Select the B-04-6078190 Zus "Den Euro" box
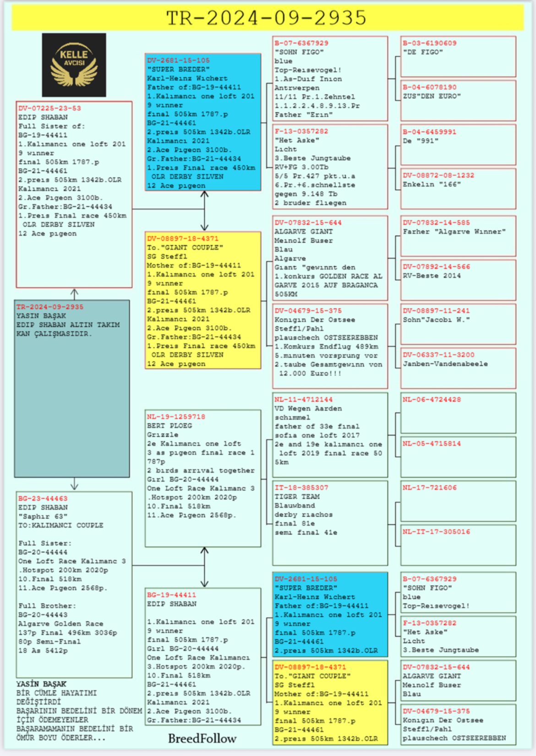This screenshot has width=536, height=756. tap(458, 100)
